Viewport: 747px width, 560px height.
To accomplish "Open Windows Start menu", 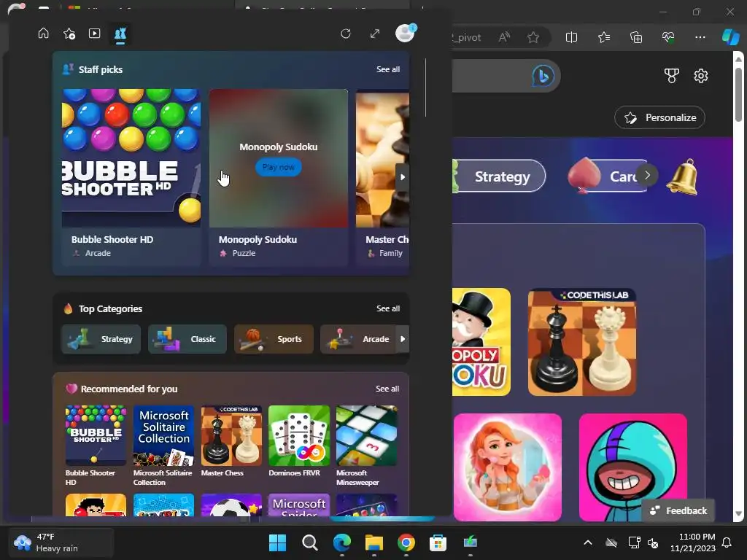I will pyautogui.click(x=277, y=542).
